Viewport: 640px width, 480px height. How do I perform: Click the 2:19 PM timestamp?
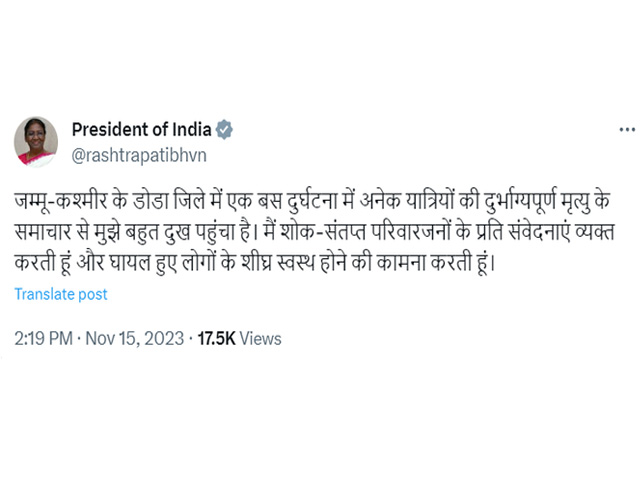pos(43,338)
